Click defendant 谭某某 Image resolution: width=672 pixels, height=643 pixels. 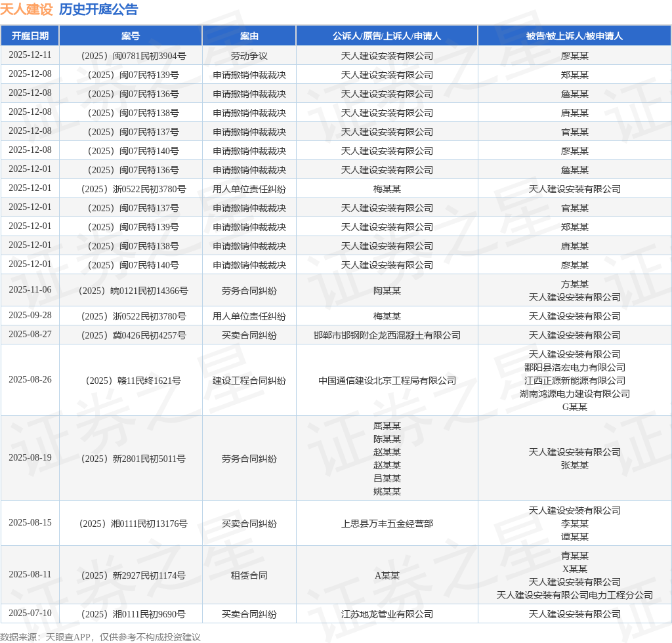tap(575, 537)
